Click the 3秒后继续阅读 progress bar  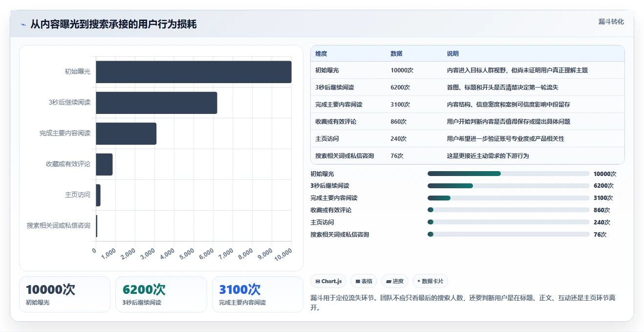pos(509,186)
